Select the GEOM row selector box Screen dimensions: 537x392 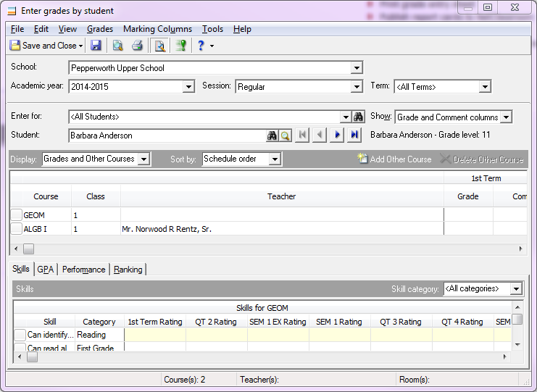16,215
